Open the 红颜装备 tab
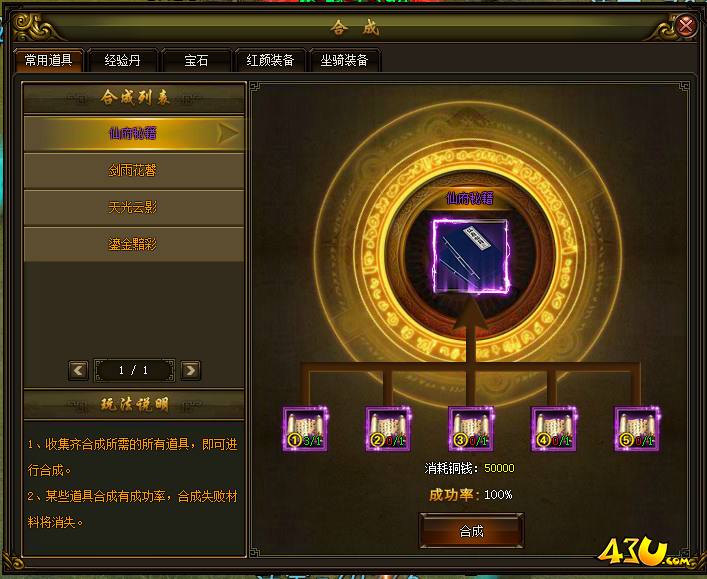The image size is (707, 579). coord(271,60)
